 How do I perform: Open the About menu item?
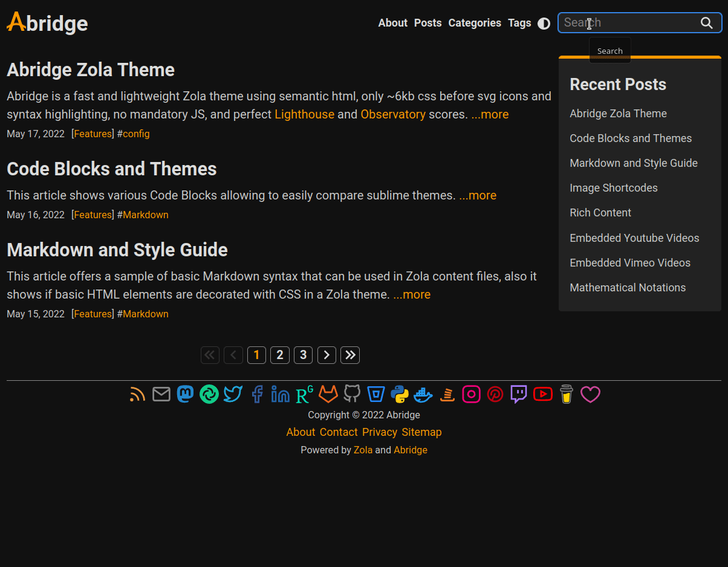393,23
